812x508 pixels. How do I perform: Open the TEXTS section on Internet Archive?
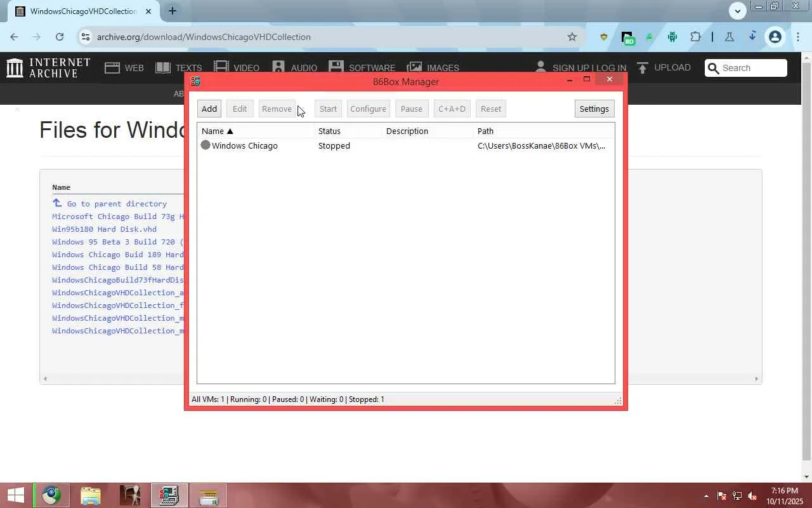[x=179, y=68]
